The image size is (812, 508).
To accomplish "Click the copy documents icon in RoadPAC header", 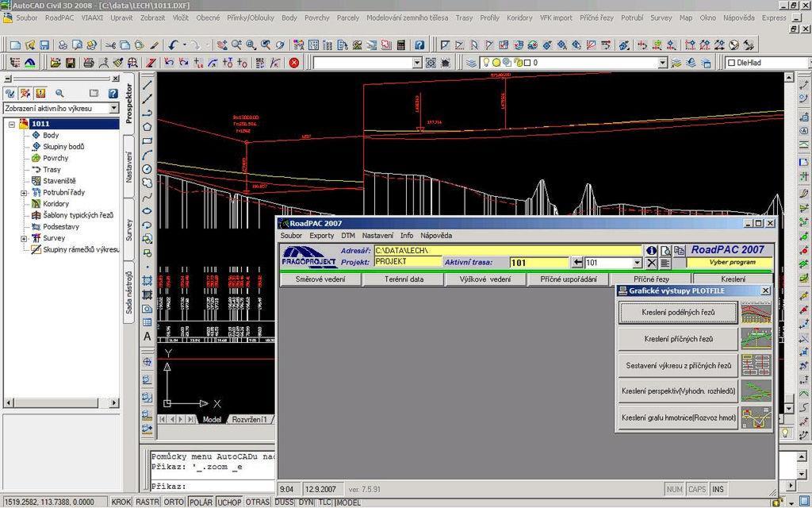I will [679, 250].
